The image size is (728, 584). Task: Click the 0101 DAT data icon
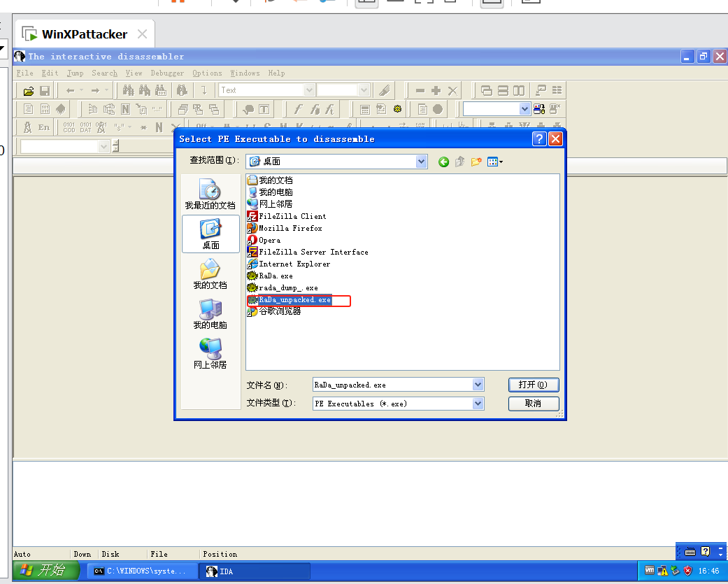click(86, 127)
